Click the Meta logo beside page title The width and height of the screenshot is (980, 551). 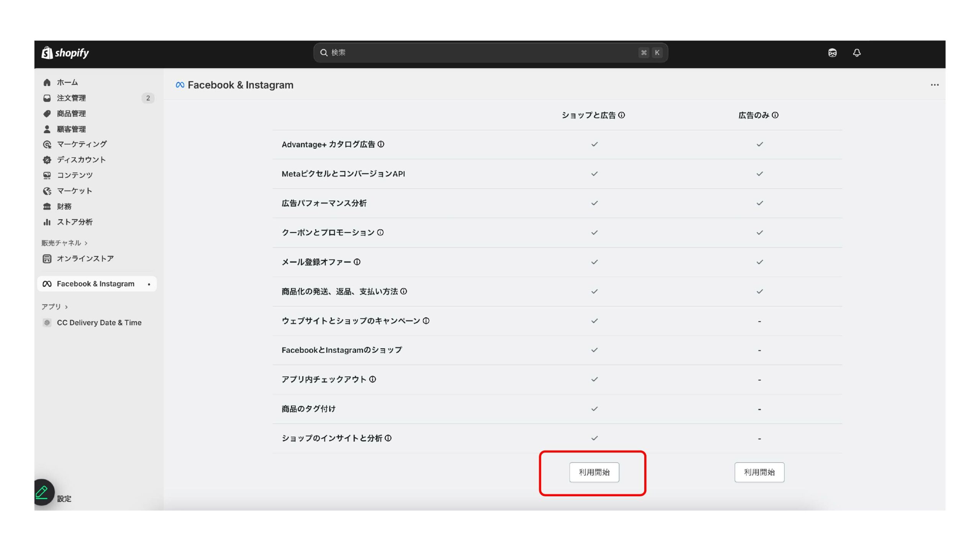coord(180,85)
